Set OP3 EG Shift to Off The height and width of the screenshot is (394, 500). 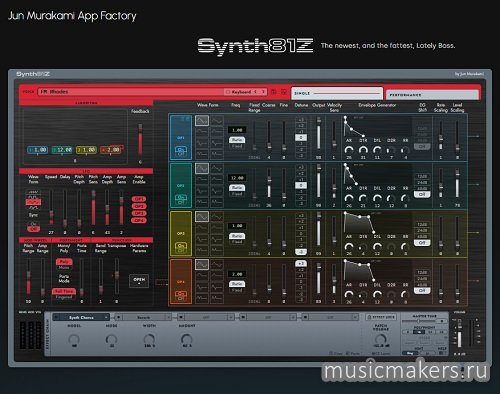tap(422, 243)
